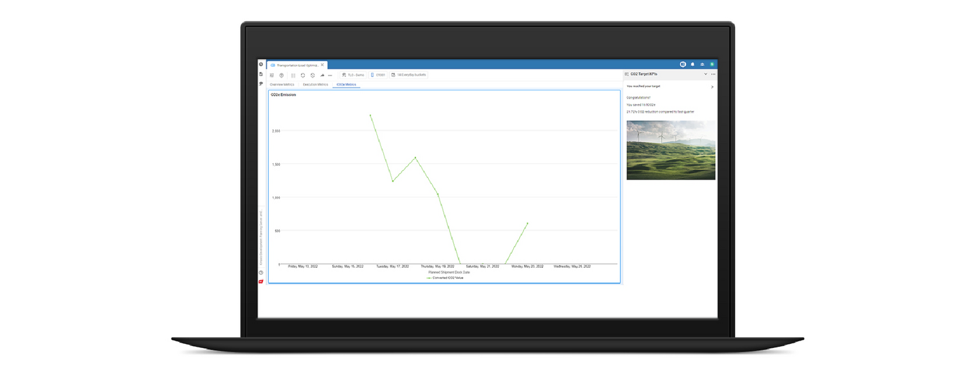Switch to the Overview Metrics tab

pyautogui.click(x=282, y=85)
